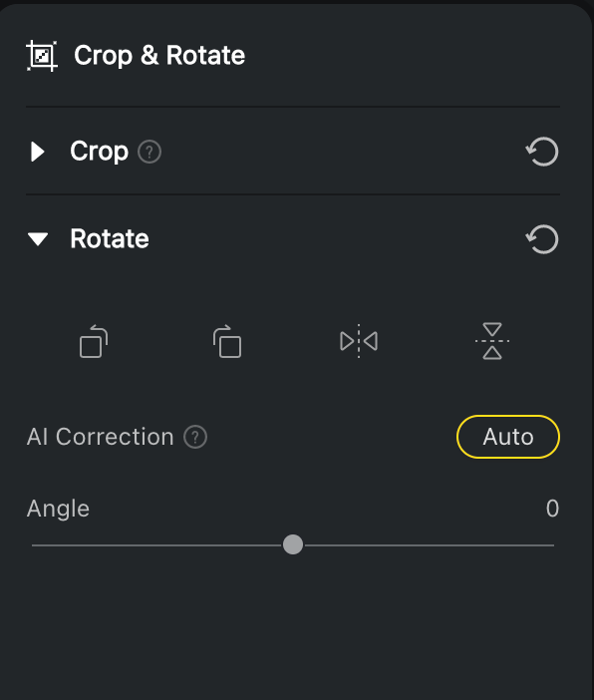This screenshot has height=700, width=594.
Task: Collapse the Rotate section triangle
Action: 38,239
